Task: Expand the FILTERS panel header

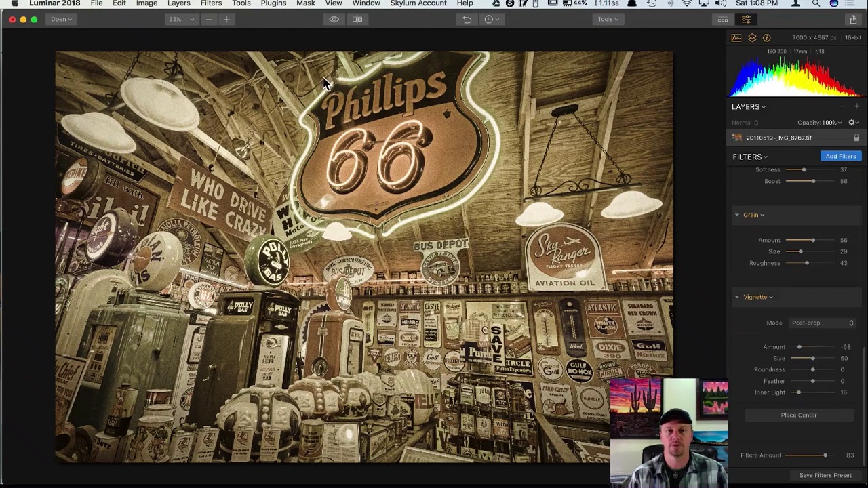Action: tap(750, 157)
